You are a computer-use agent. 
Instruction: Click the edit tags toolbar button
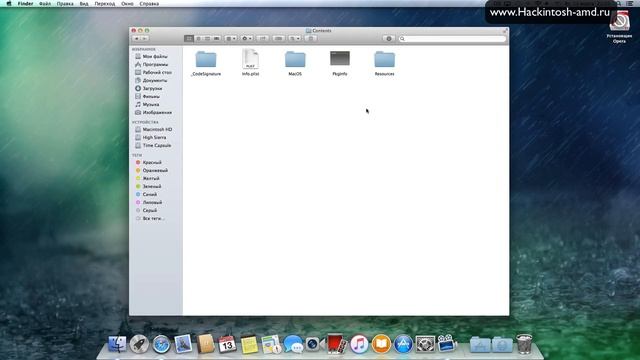[279, 38]
